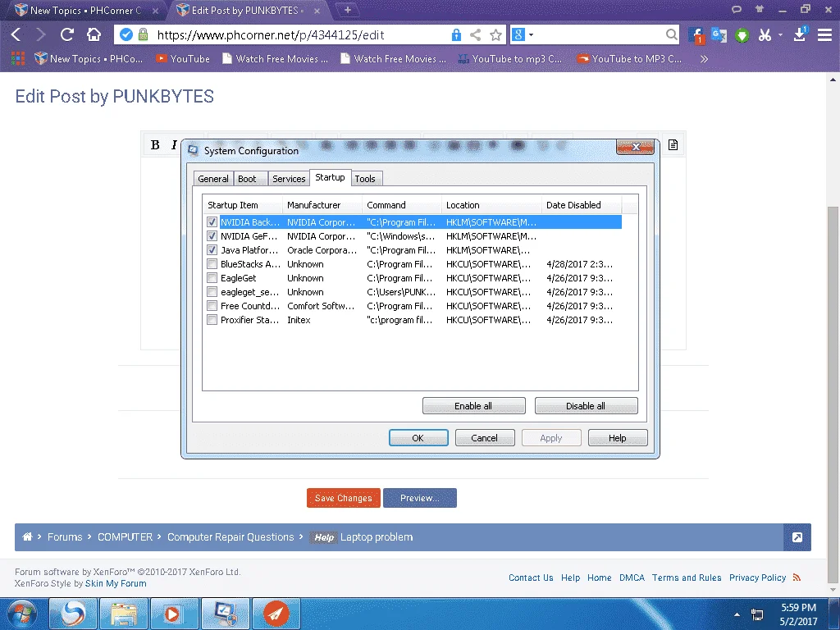
Task: Open the Contact Us footer link
Action: tap(531, 577)
